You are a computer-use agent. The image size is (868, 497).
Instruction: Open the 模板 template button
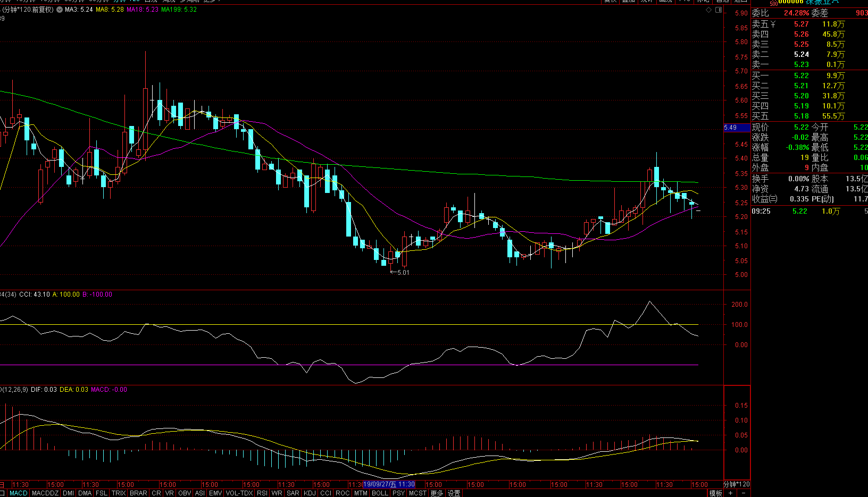tap(716, 493)
